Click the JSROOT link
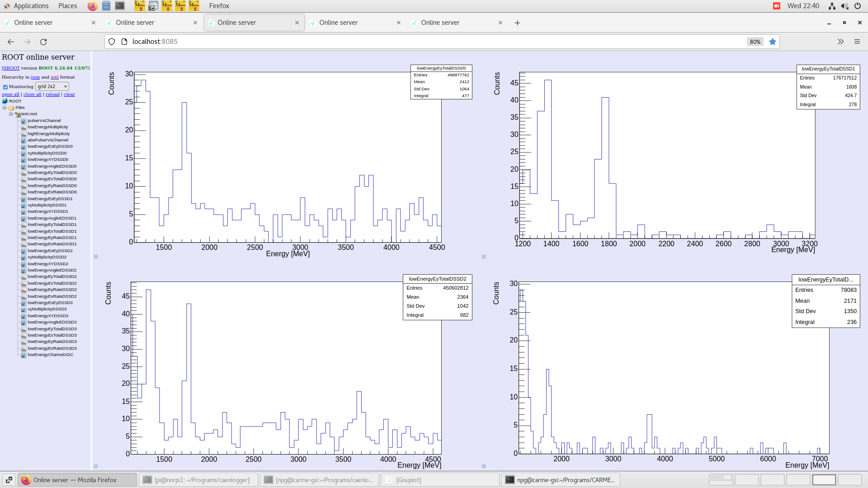Viewport: 868px width, 488px height. 10,68
